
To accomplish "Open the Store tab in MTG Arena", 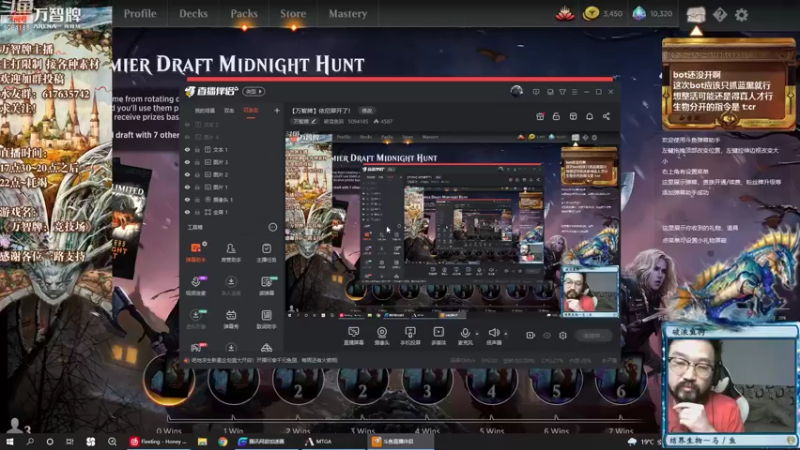I will pyautogui.click(x=293, y=14).
